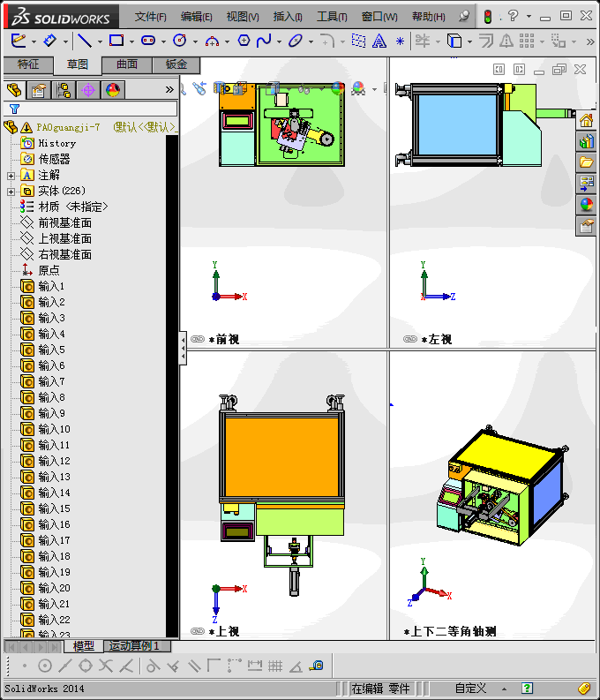This screenshot has width=600, height=700.
Task: Open the Circle tool dropdown arrow
Action: click(195, 41)
